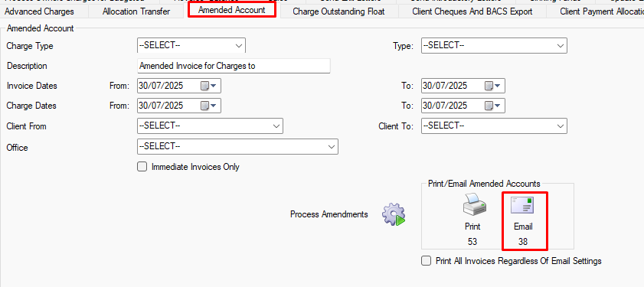
Task: Open the Charge Outstanding Float tab
Action: tap(338, 11)
